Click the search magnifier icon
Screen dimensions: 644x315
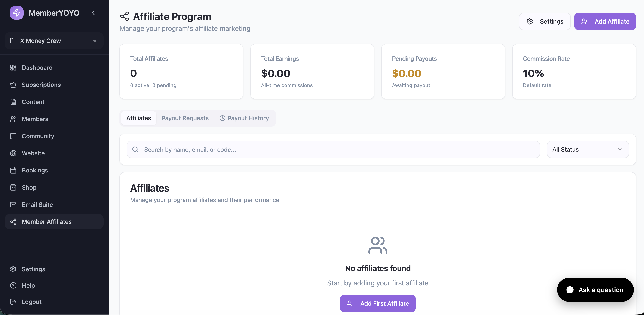[x=135, y=149]
